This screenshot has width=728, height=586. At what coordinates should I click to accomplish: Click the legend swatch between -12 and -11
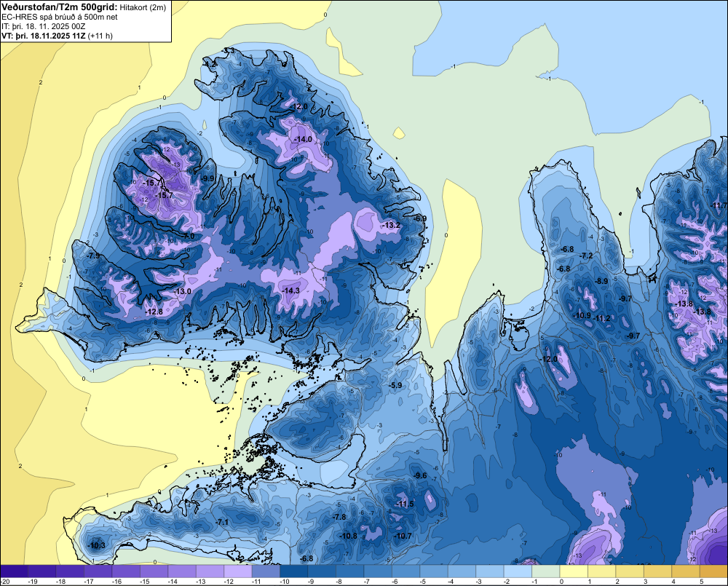point(238,571)
